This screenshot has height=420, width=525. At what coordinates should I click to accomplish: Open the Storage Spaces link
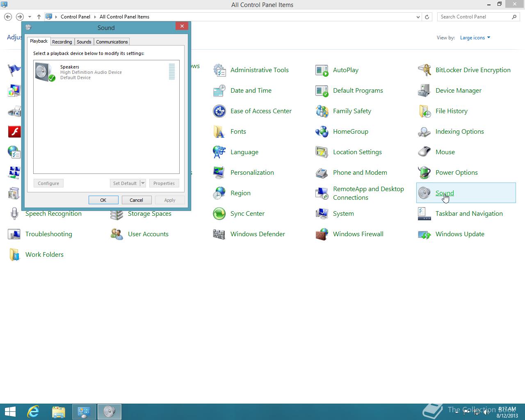(x=150, y=214)
